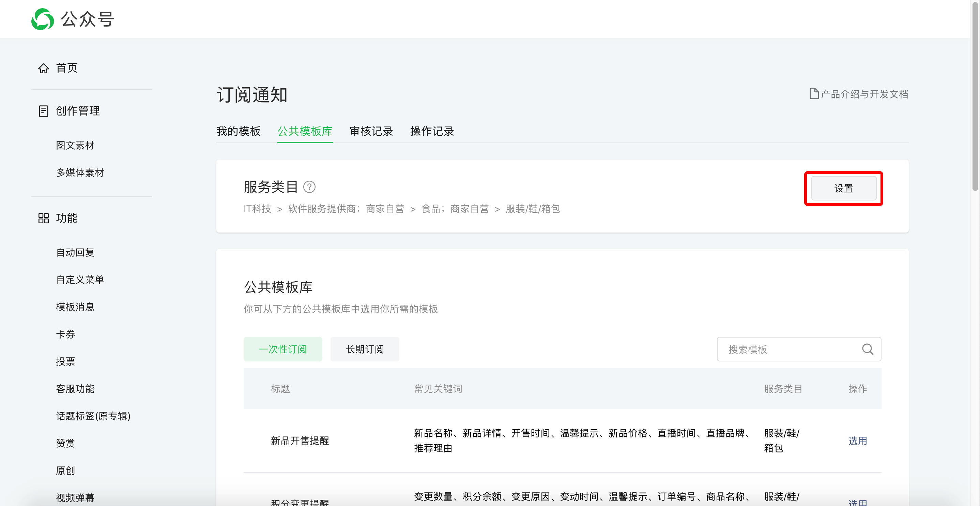Click description 你可从下方的公共模板库中选用你所需的模板
This screenshot has height=506, width=980.
click(x=340, y=309)
